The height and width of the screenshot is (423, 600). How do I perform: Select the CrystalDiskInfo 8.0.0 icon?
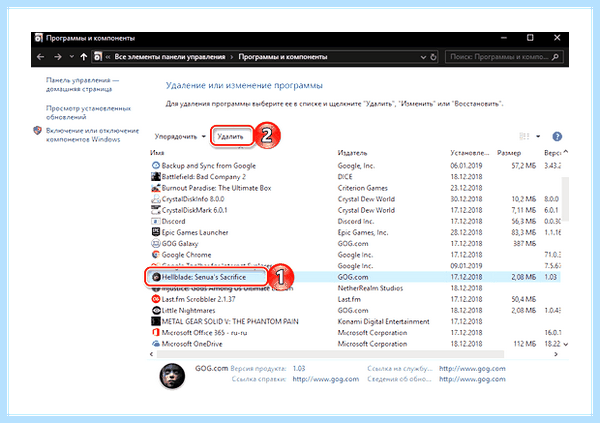click(156, 199)
